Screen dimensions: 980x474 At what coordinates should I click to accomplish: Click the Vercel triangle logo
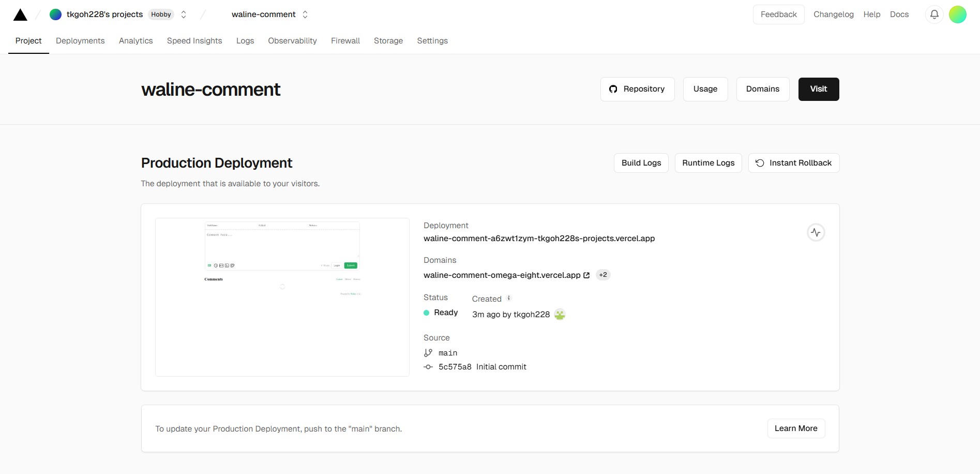click(20, 14)
